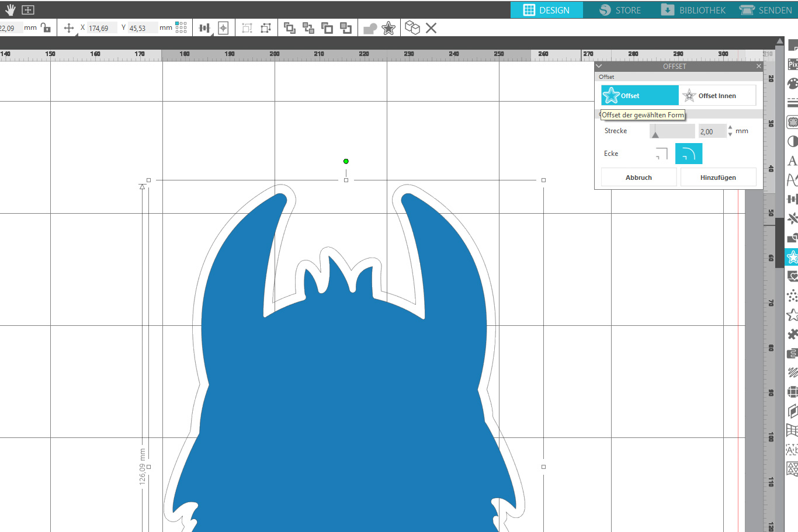Click the Abbruch button
798x532 pixels.
point(639,178)
